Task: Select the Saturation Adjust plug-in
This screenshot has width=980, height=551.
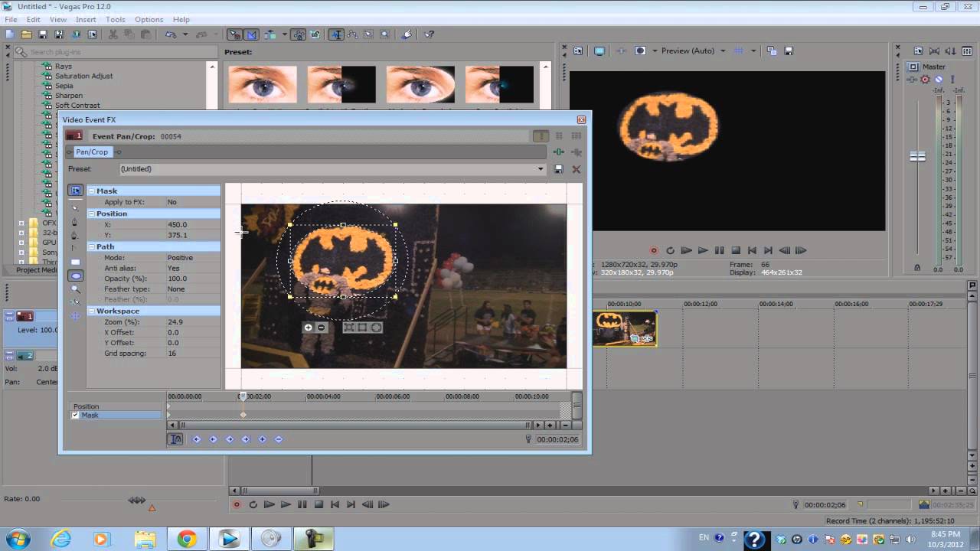Action: (83, 77)
